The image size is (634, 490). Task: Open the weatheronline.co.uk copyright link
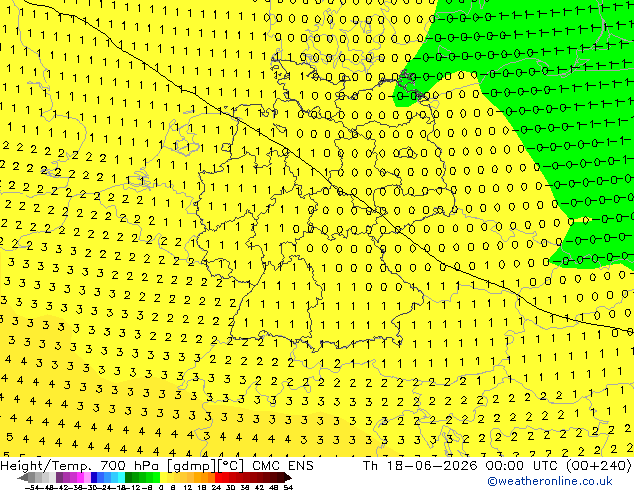(549, 481)
